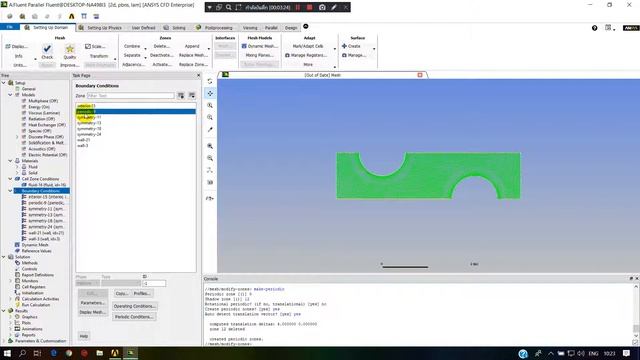Click the ANSYS yellow logo quick-access icon
Screen dimensions: 640x360
(x=71, y=16)
